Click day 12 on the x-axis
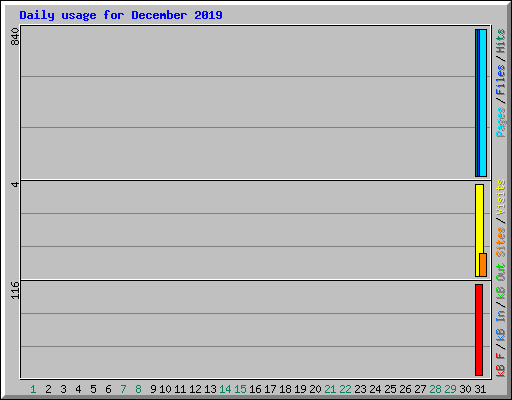 pyautogui.click(x=195, y=389)
